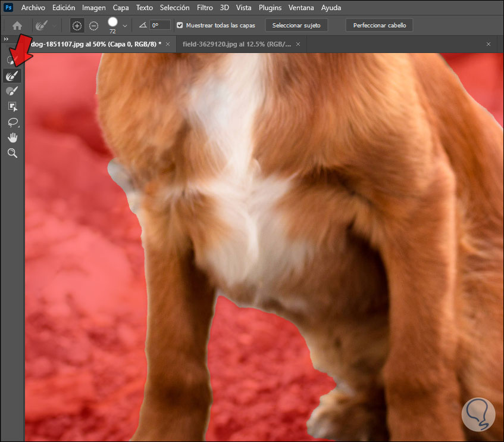Screen dimensions: 504x442
Task: Switch to field-3629120.jpg document tab
Action: (237, 44)
